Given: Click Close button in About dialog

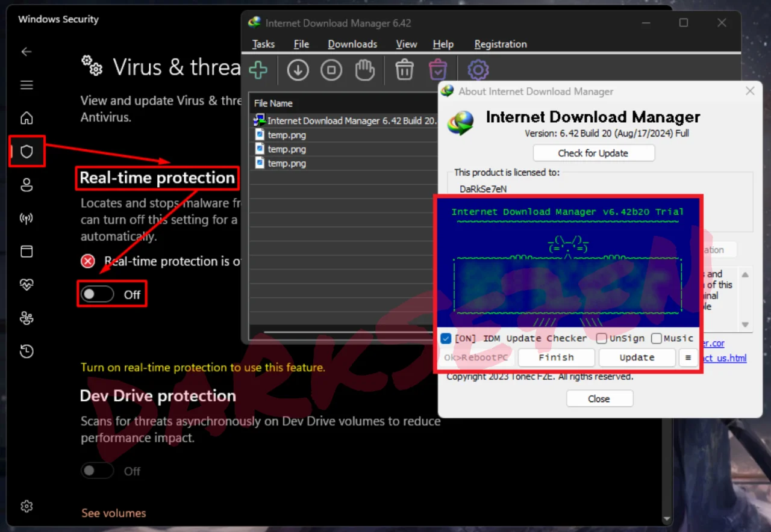Looking at the screenshot, I should coord(599,398).
